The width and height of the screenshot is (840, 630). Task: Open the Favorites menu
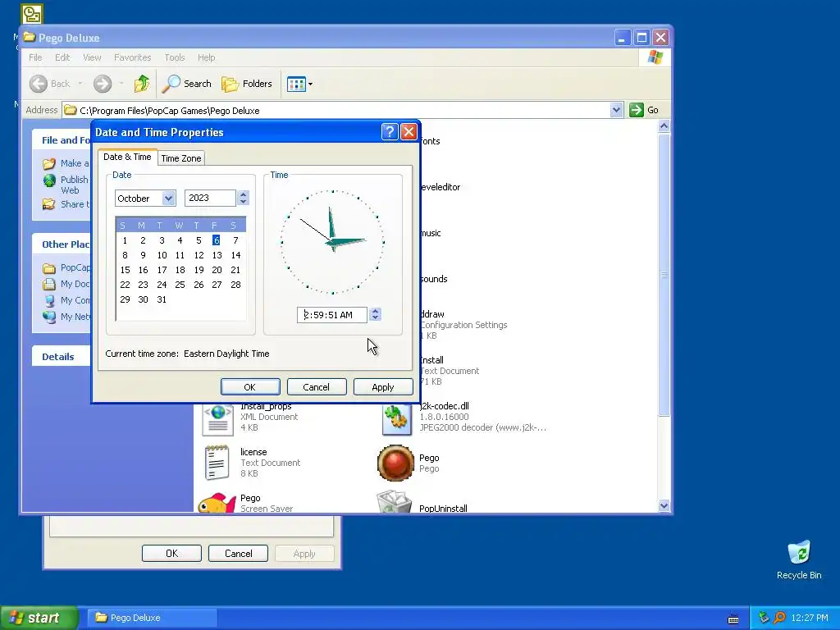132,57
